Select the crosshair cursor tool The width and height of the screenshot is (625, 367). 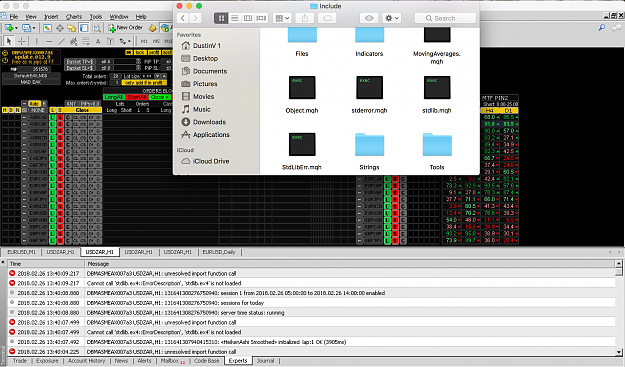coord(22,41)
